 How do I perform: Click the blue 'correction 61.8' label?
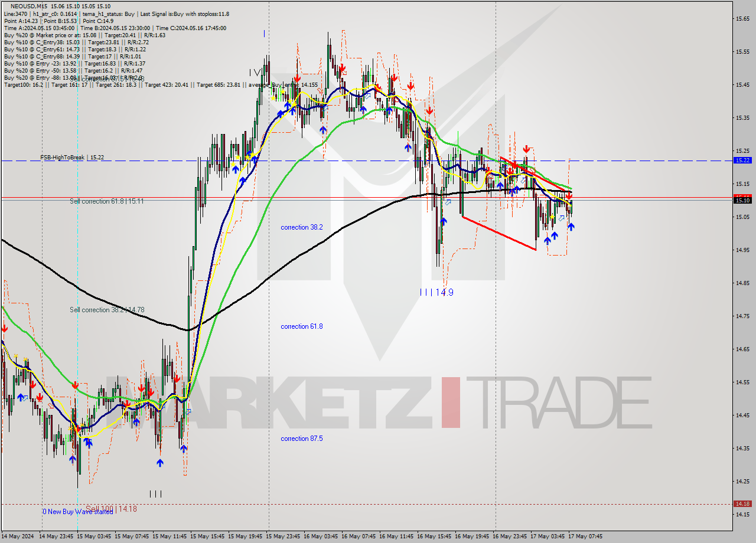coord(302,326)
